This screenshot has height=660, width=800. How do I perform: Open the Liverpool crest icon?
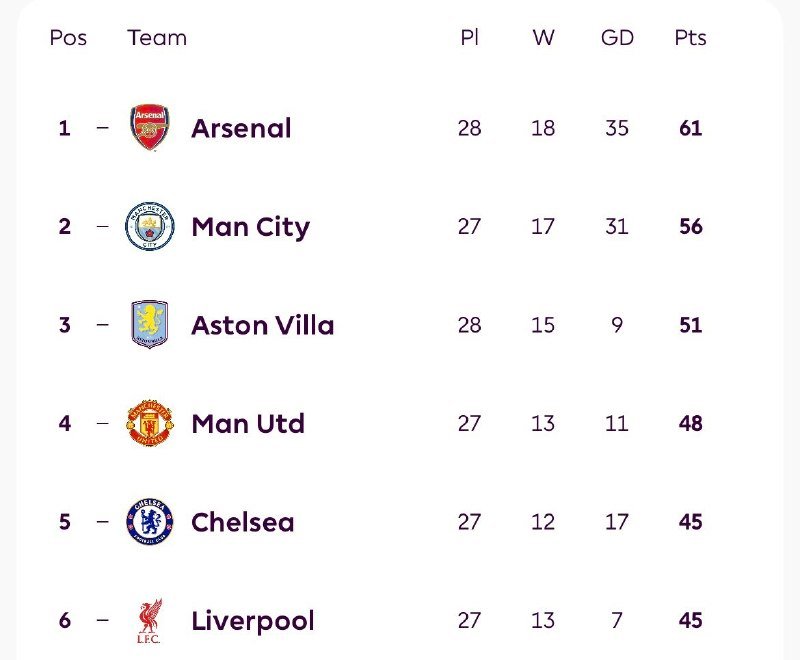150,621
